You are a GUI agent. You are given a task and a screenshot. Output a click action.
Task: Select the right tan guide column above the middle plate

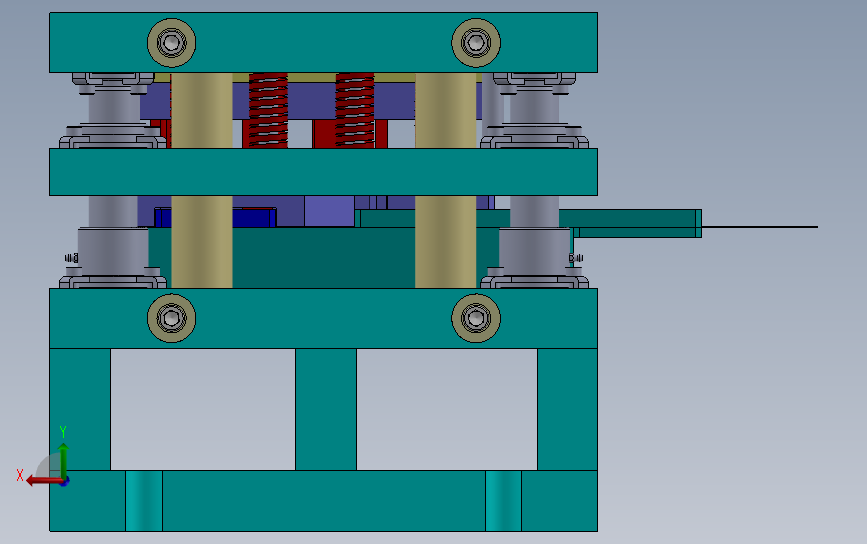point(446,110)
